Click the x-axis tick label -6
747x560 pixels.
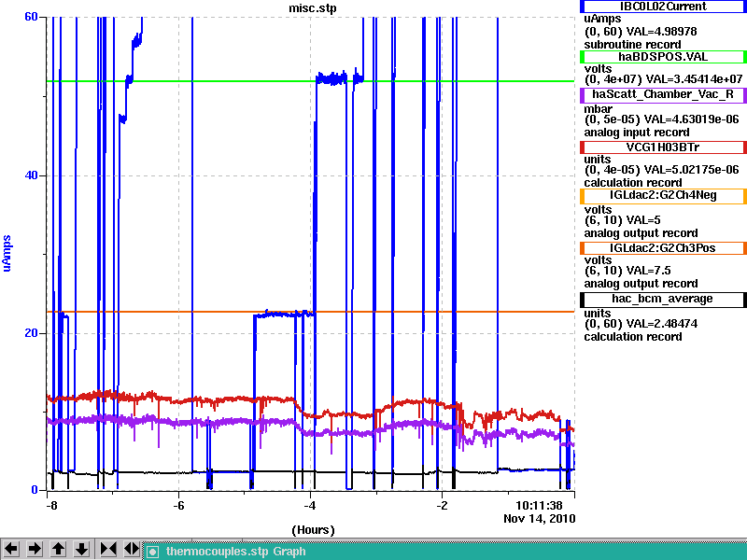coord(178,505)
